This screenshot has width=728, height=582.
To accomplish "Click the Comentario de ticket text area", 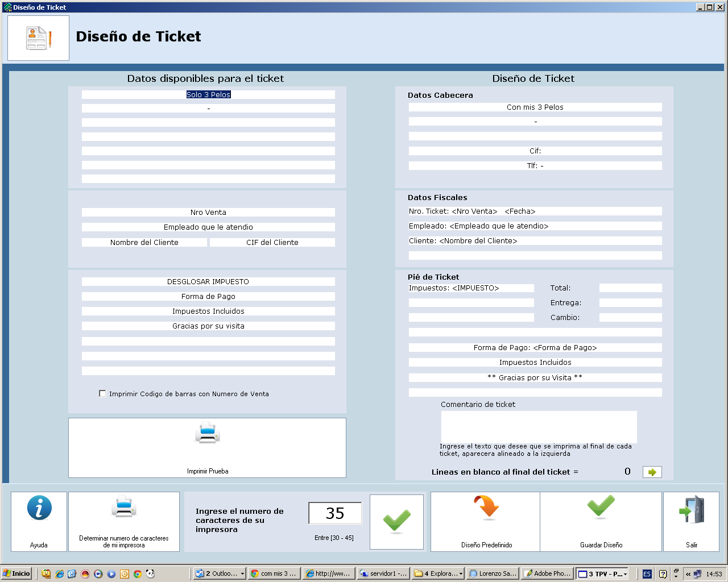I will 539,426.
